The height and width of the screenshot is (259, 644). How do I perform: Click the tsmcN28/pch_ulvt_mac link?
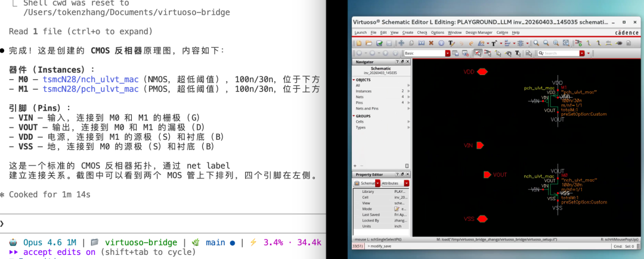(90, 89)
